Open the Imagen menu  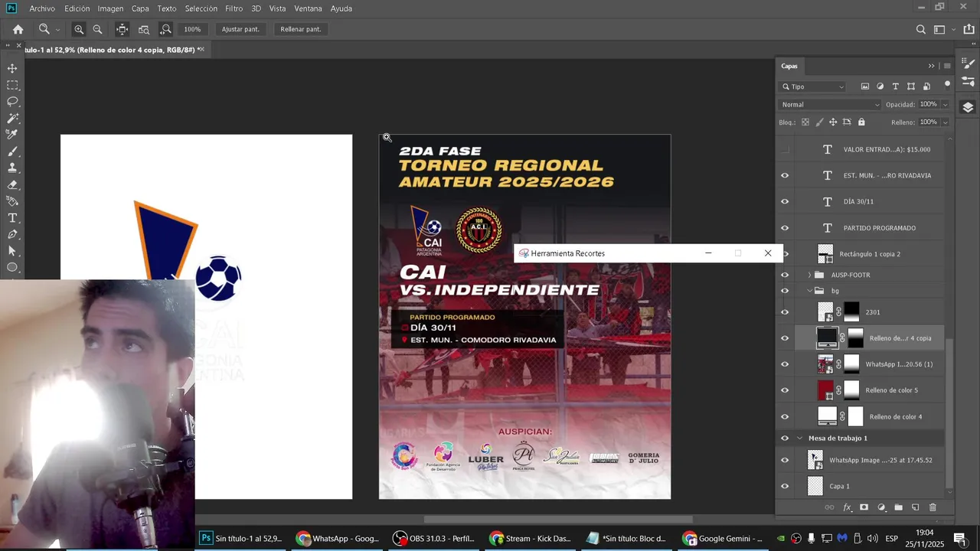[x=110, y=8]
